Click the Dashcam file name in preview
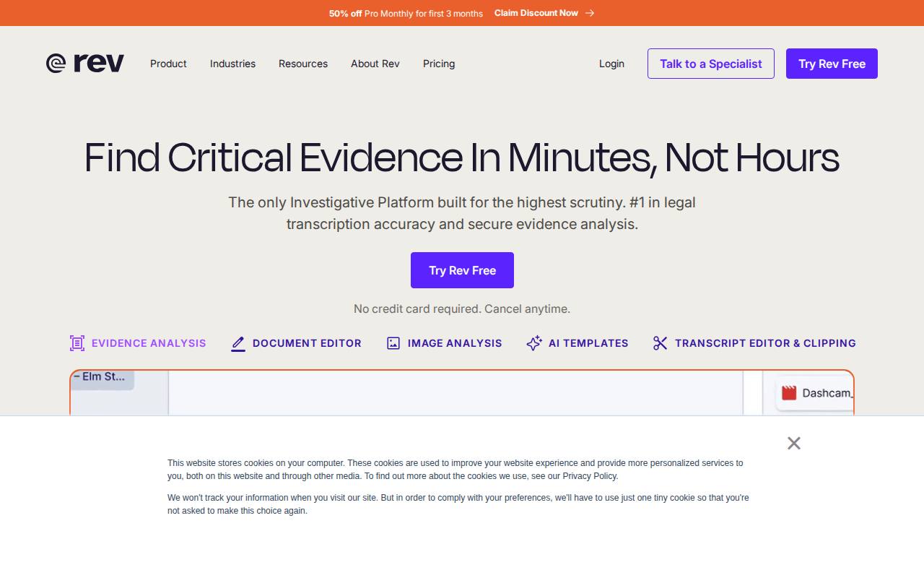 (x=827, y=393)
